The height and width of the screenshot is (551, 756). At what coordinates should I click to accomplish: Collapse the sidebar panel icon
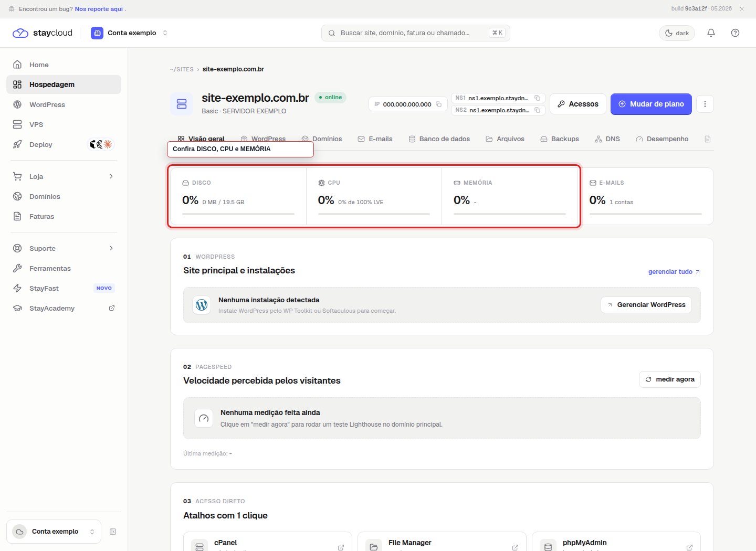pyautogui.click(x=113, y=532)
